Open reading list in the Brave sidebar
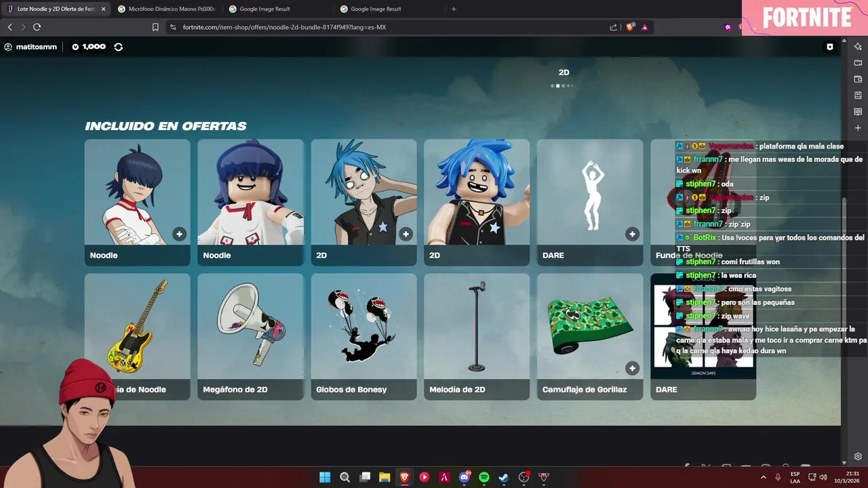 pyautogui.click(x=858, y=112)
